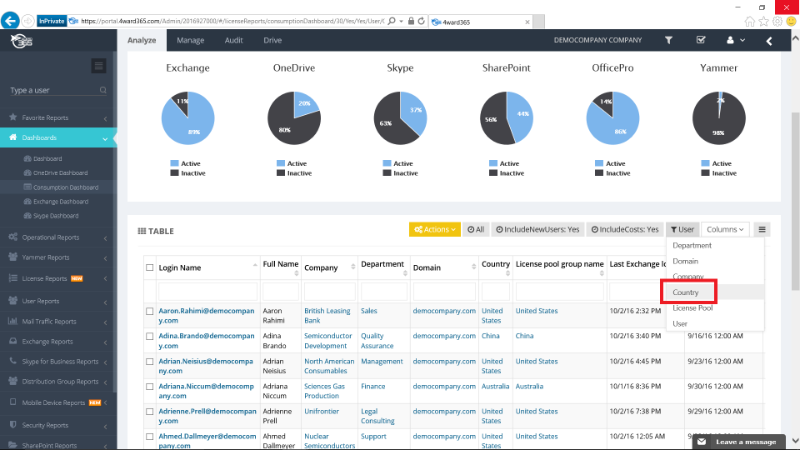Screen dimensions: 800x450
Task: Check the Adina.Brando row checkbox
Action: point(149,336)
